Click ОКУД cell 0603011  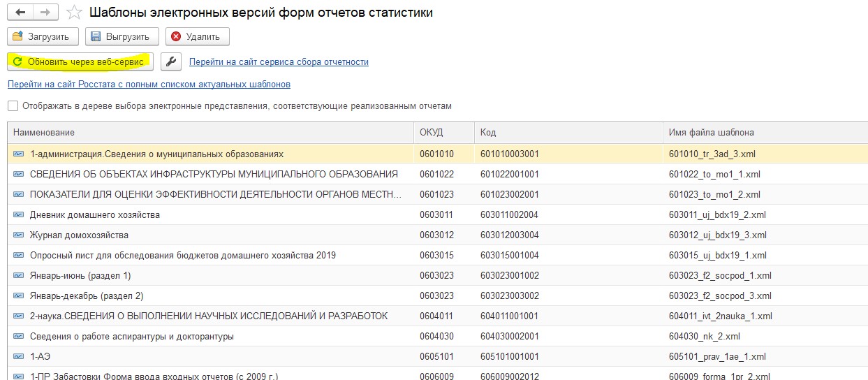click(x=436, y=214)
